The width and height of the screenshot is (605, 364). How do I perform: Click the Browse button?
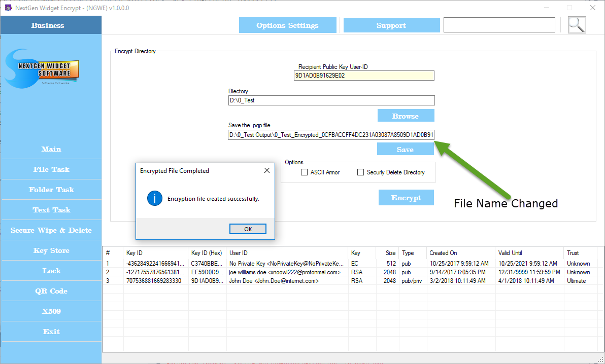click(x=406, y=116)
